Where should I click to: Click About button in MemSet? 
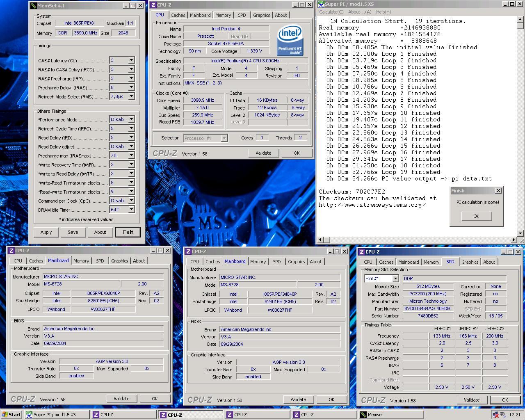[x=100, y=232]
